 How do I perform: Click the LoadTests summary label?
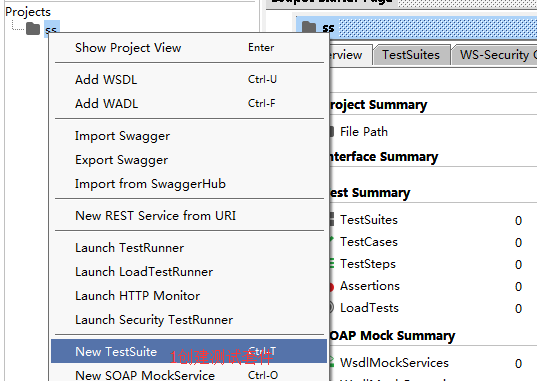point(369,308)
